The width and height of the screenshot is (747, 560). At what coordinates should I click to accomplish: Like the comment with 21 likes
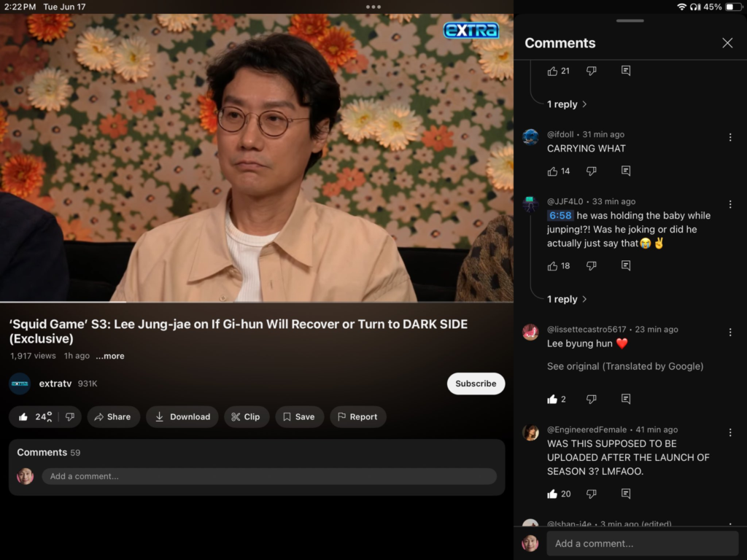point(552,71)
